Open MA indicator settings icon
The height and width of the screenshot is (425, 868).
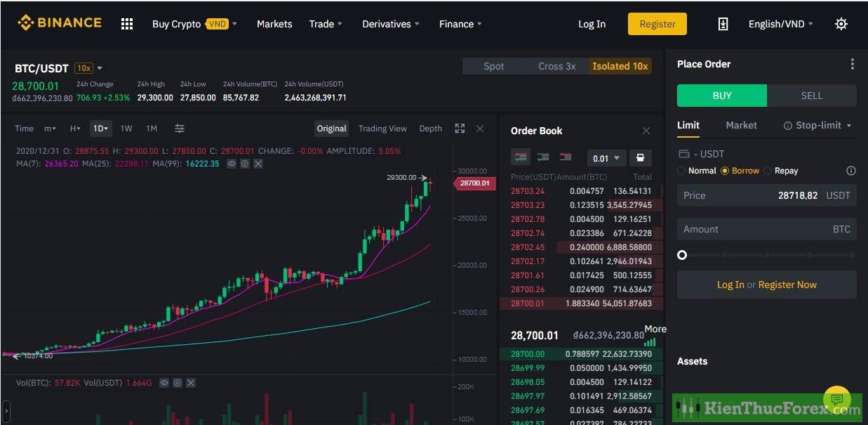pos(245,164)
